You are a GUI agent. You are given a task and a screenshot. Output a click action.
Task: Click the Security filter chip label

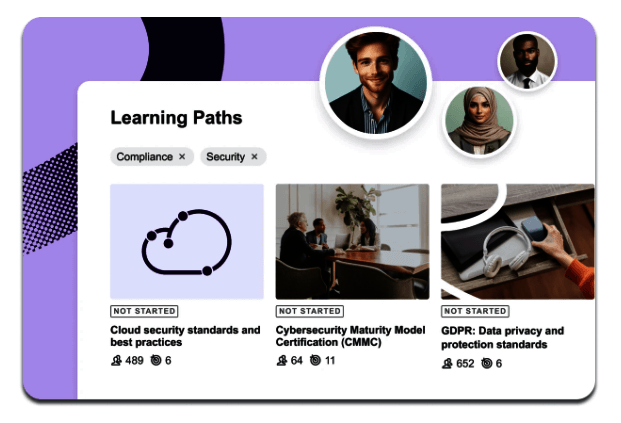click(x=225, y=157)
